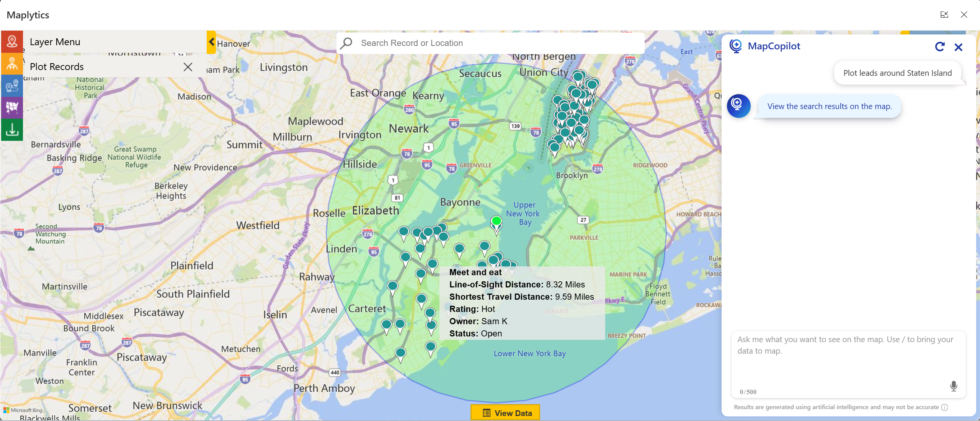Click the resize-window icon in the title bar
Viewport: 980px width, 421px height.
[x=944, y=15]
